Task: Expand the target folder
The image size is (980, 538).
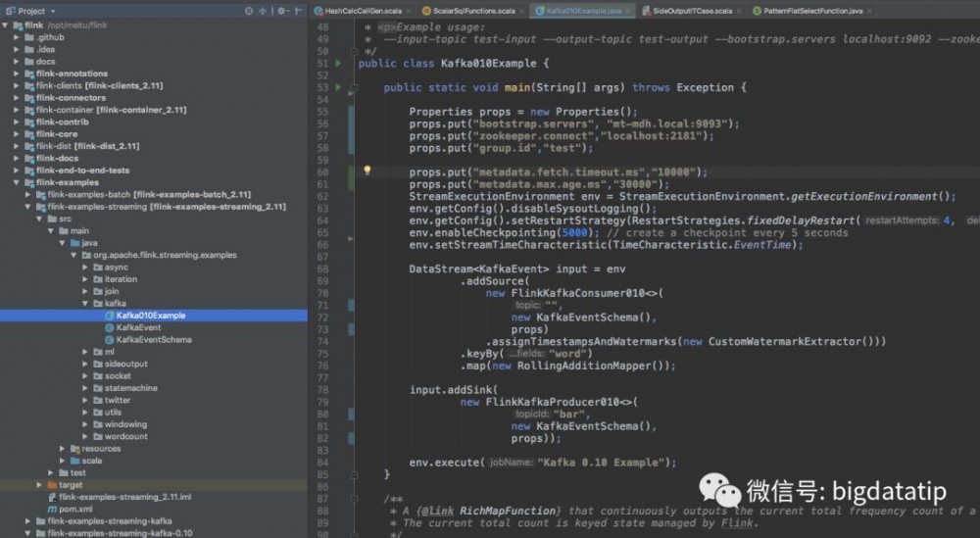Action: pyautogui.click(x=39, y=485)
